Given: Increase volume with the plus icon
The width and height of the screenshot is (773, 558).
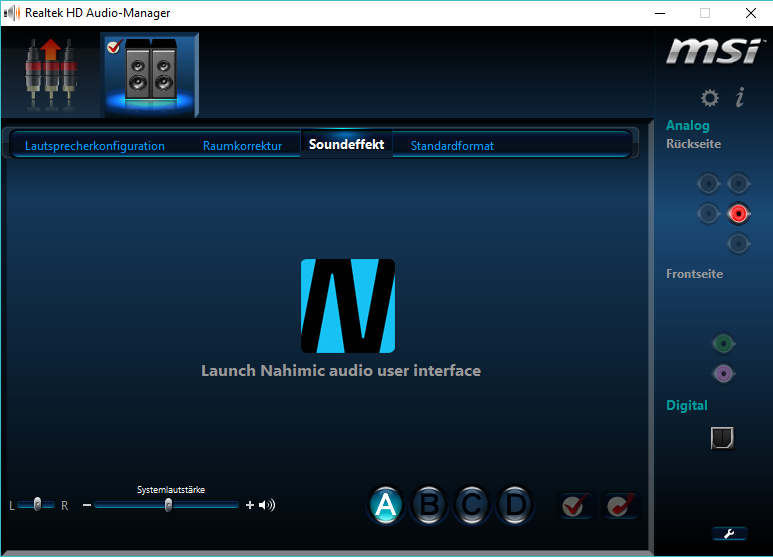Looking at the screenshot, I should [x=249, y=505].
